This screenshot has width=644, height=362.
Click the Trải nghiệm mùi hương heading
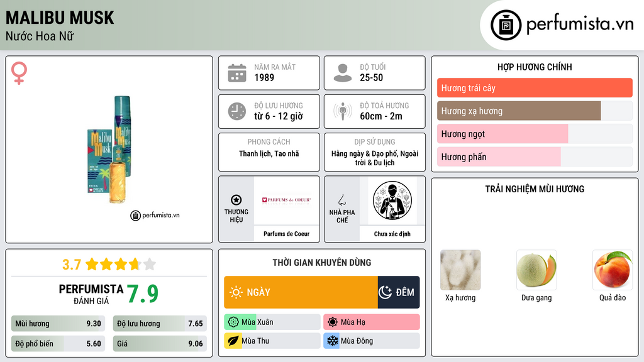pos(535,189)
